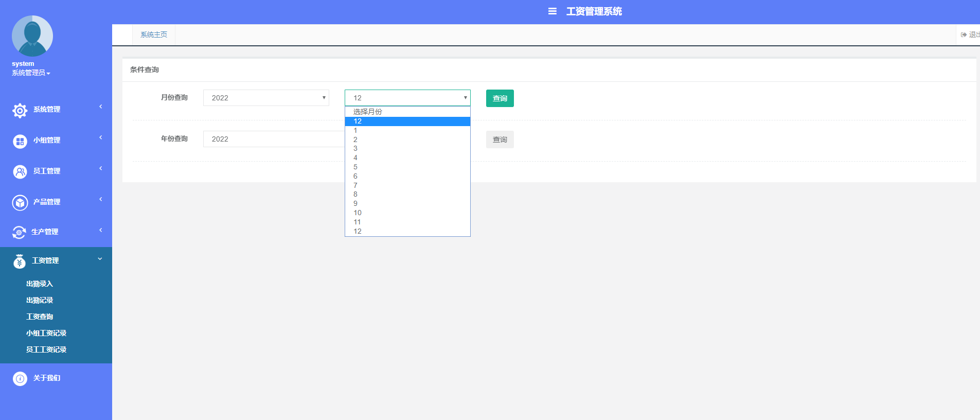Select month 2 in dropdown list
The width and height of the screenshot is (980, 420).
tap(407, 139)
